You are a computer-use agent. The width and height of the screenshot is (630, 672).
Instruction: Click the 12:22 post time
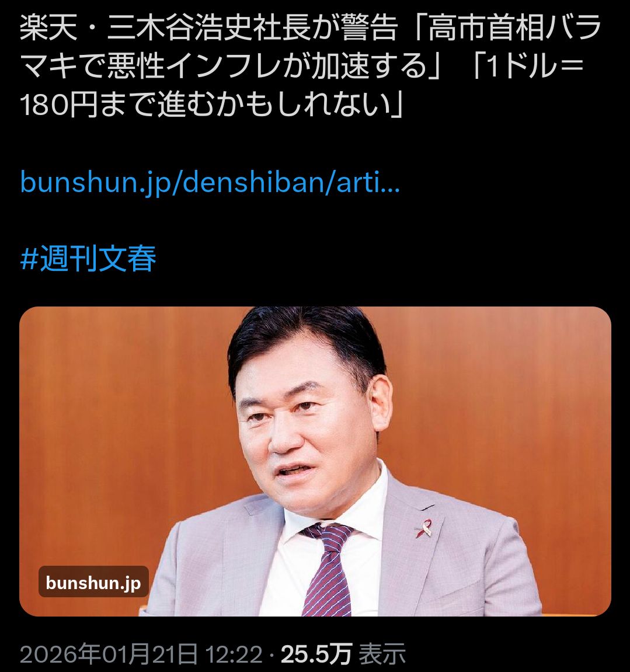tap(234, 655)
